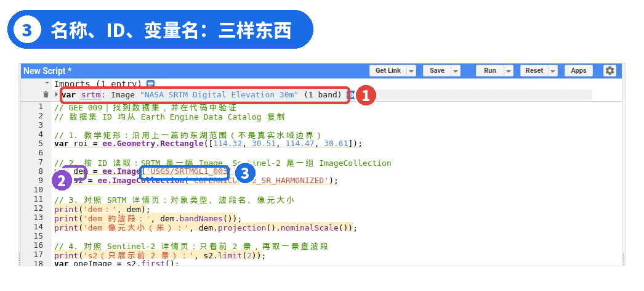644x291 pixels.
Task: Open the "NASA SRTM Digital Elevation 30m" link
Action: point(219,95)
